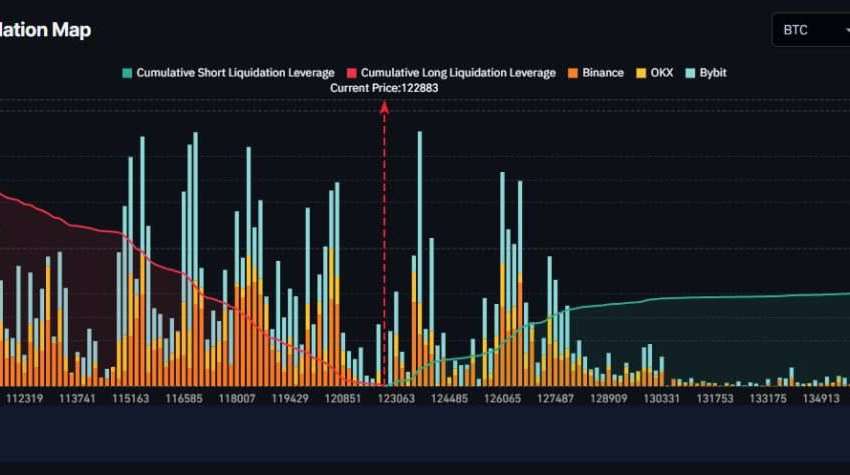Select the 123063 x-axis price label
The image size is (850, 475).
point(394,398)
